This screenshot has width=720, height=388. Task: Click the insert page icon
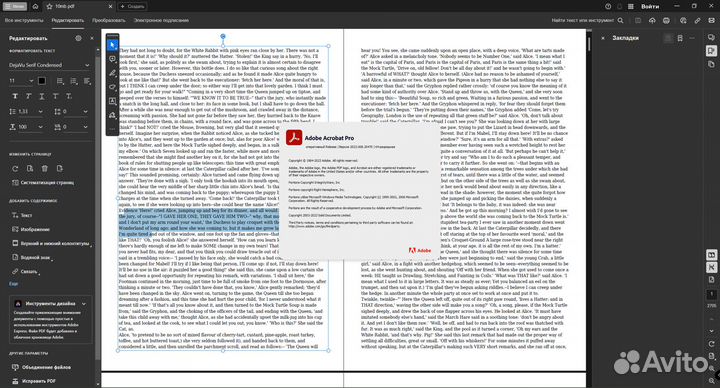coord(60,169)
